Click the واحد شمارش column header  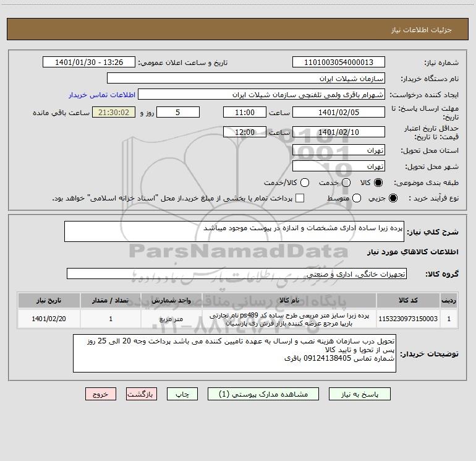171,300
